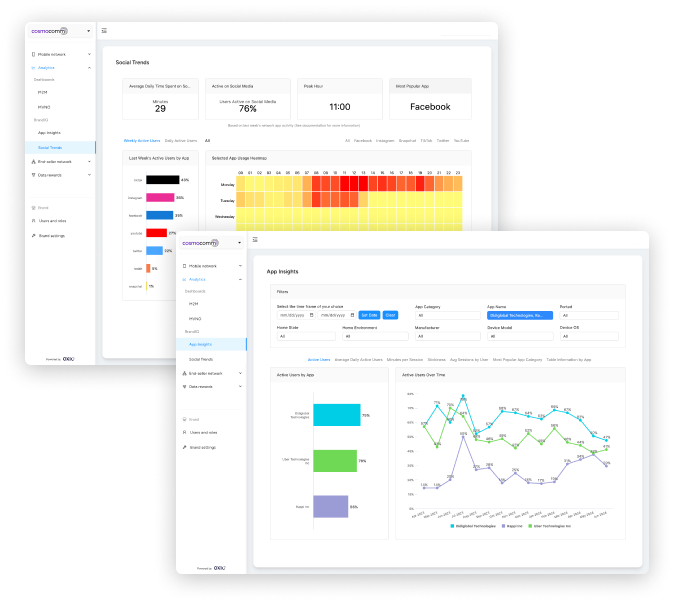Viewport: 674px width, 604px height.
Task: Toggle Uber Technologies Inc legend entry in line chart
Action: (x=549, y=526)
